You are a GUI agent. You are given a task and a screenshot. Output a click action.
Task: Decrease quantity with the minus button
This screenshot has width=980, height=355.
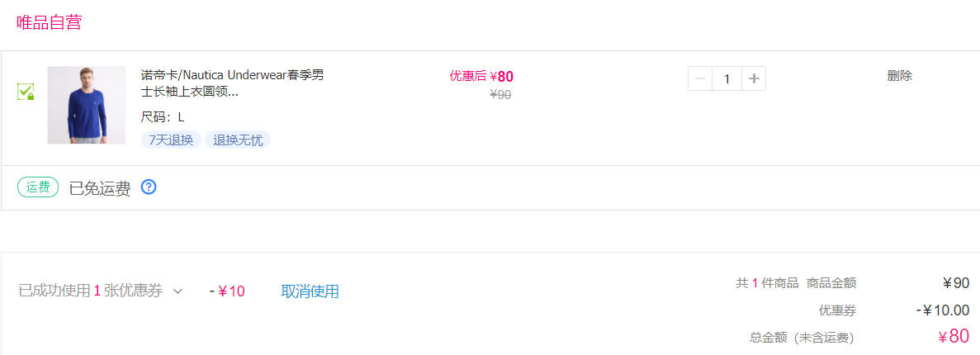701,78
